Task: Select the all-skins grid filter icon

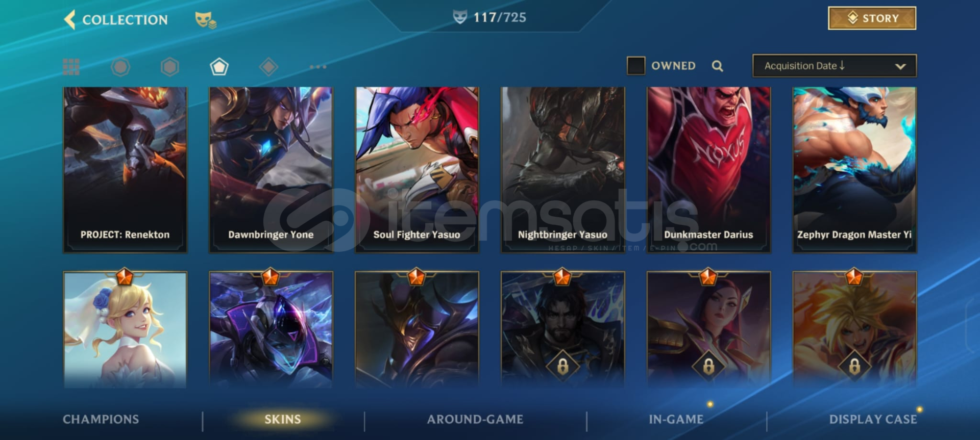Action: click(71, 67)
